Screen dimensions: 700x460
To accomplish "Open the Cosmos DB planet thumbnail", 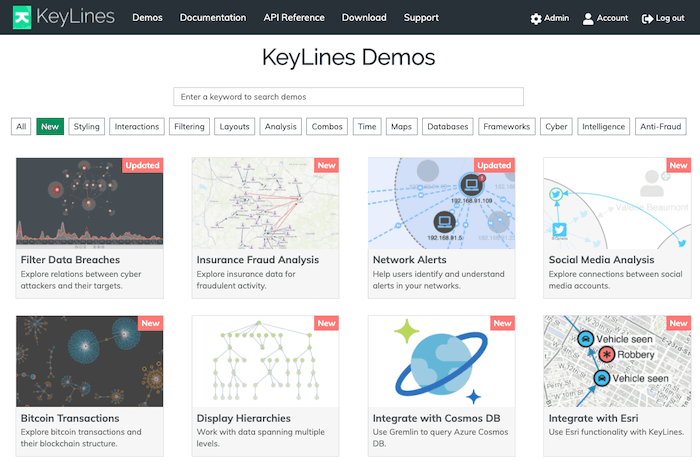I will [442, 361].
